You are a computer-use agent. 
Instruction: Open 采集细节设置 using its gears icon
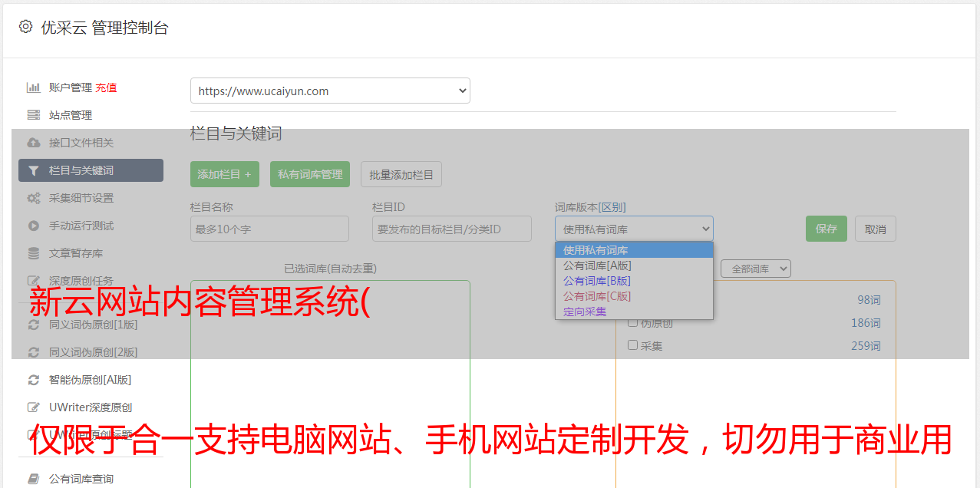[x=33, y=198]
